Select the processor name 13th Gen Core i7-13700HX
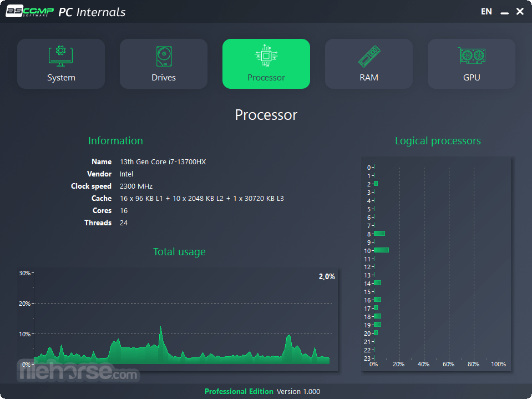This screenshot has width=532, height=399. (163, 162)
